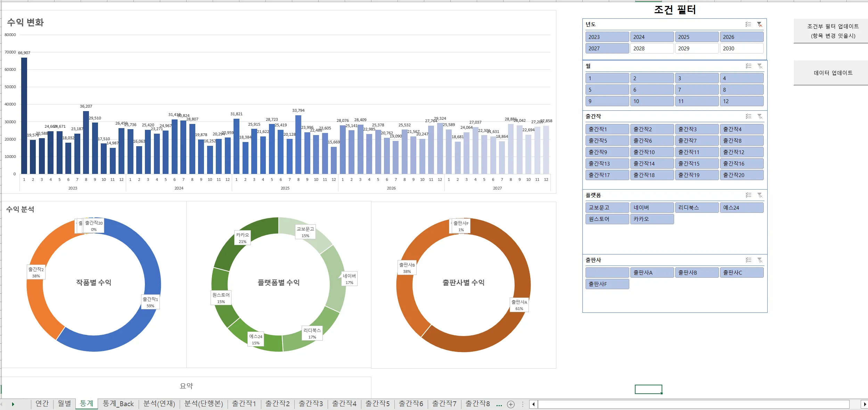The image size is (868, 410).
Task: Clear filter icon on 출간작 slicer
Action: (760, 116)
